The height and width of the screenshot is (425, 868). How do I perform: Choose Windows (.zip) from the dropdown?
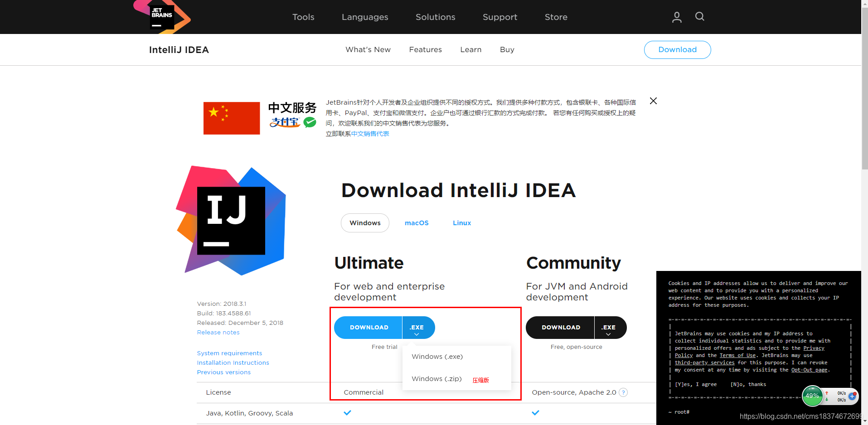pos(437,379)
